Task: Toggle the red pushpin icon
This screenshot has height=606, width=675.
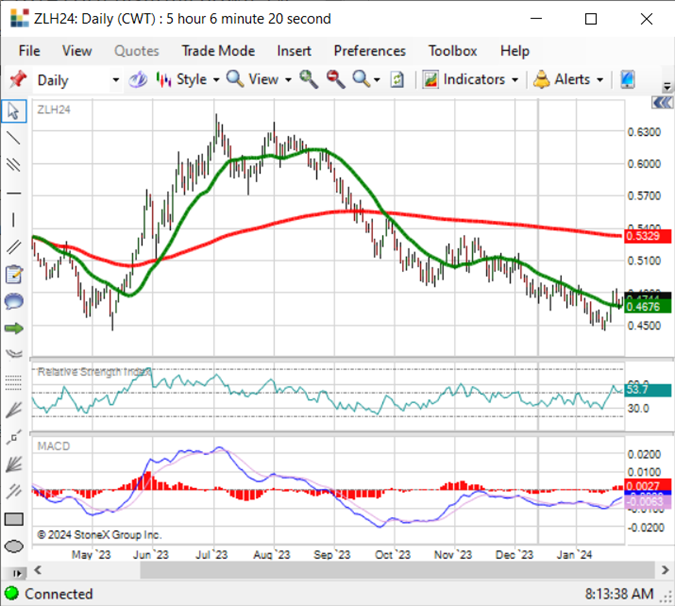Action: point(18,80)
